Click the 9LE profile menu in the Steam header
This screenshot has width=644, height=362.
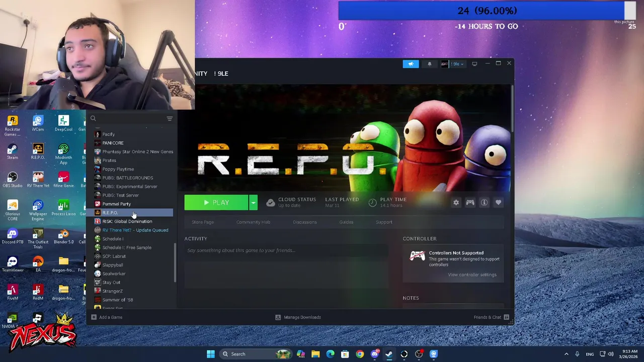(221, 73)
